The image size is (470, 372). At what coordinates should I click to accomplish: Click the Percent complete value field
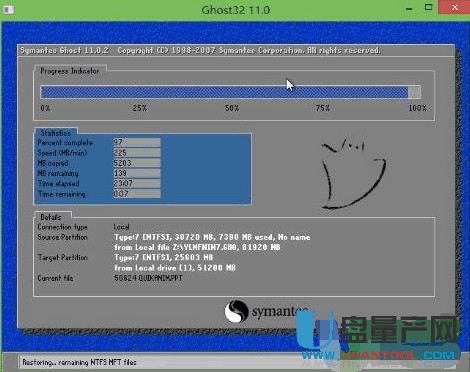point(137,142)
